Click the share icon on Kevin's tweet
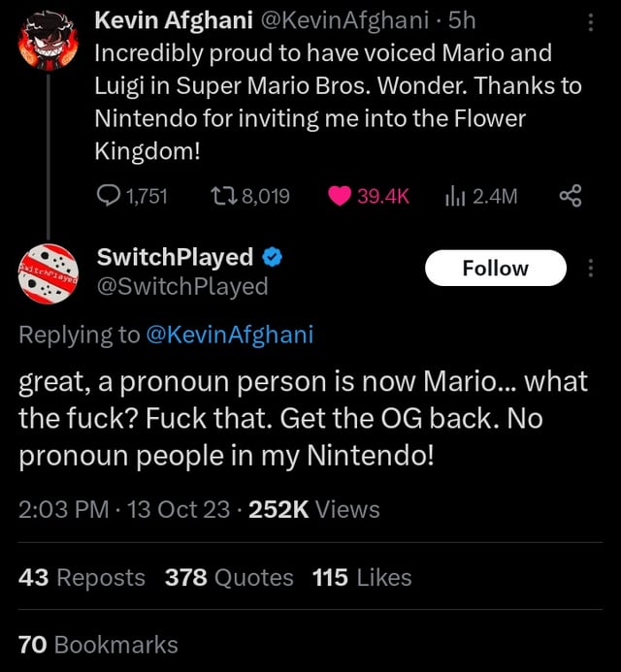 (571, 198)
